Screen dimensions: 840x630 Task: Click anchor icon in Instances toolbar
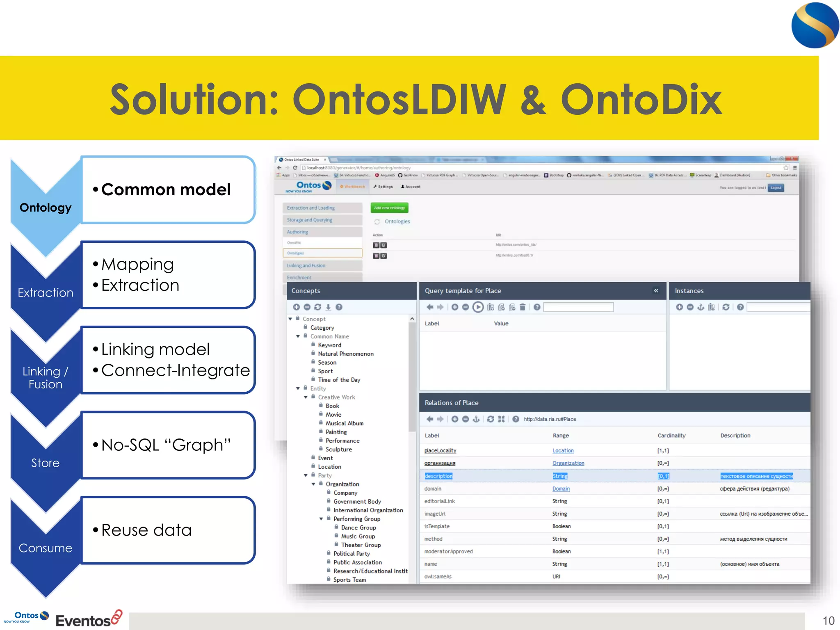point(701,307)
